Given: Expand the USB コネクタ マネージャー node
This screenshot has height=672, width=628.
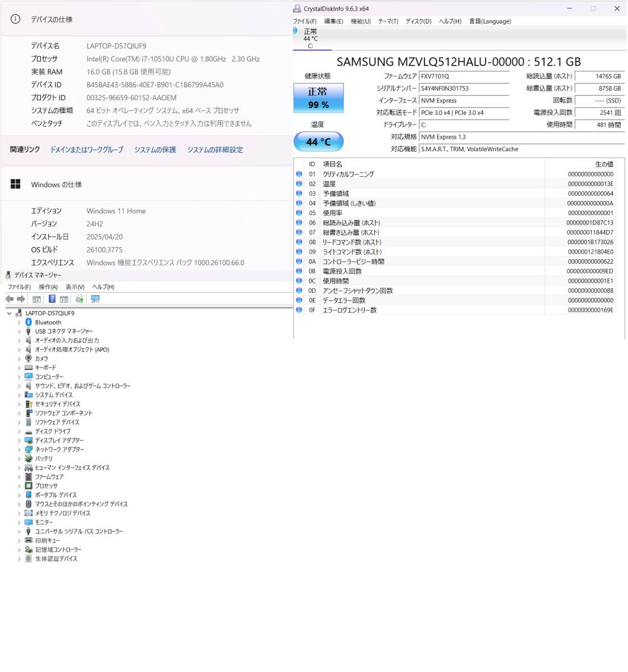Looking at the screenshot, I should [19, 332].
